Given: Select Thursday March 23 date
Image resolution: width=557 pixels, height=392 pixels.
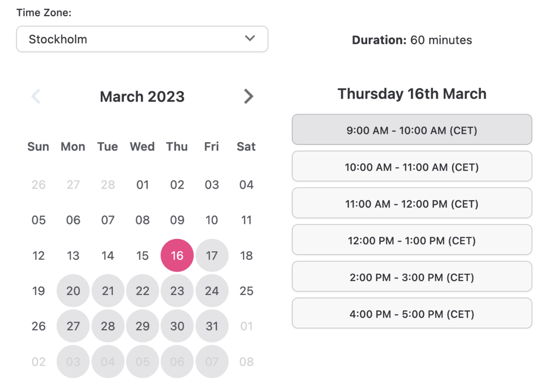Looking at the screenshot, I should coord(177,291).
